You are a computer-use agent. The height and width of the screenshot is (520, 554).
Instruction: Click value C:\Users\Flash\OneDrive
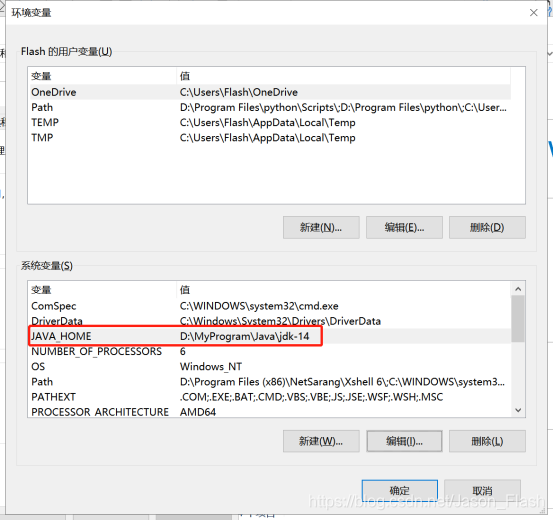point(239,92)
